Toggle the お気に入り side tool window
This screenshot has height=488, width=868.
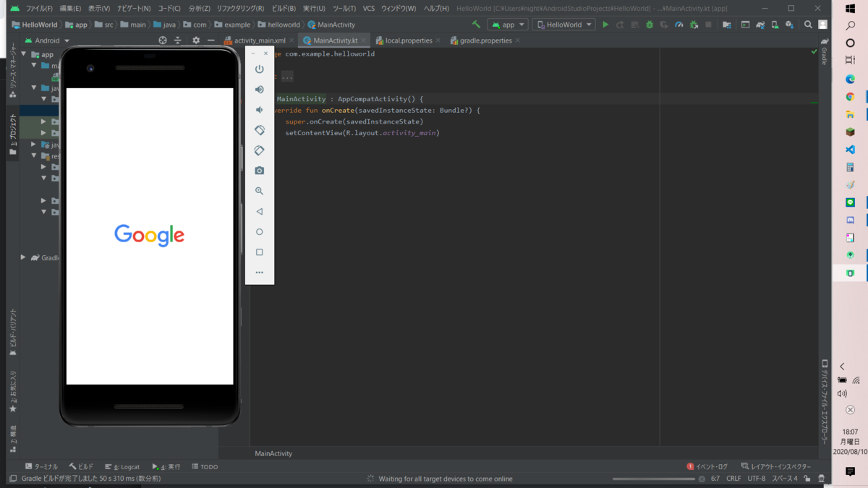pyautogui.click(x=13, y=392)
